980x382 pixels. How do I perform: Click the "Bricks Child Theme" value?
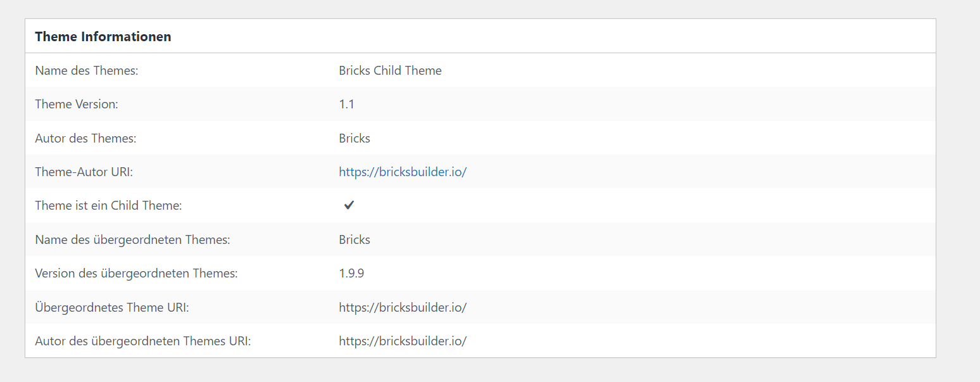click(390, 70)
